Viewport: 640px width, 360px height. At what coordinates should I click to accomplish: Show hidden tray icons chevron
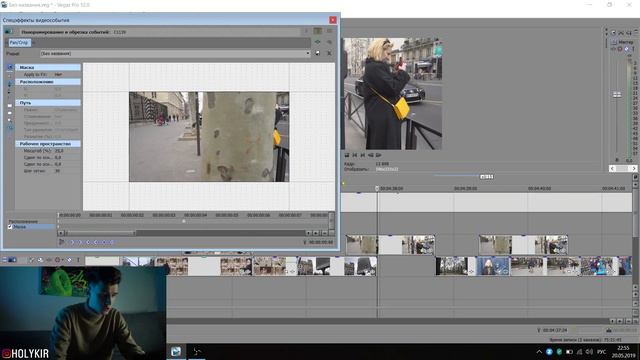[539, 352]
